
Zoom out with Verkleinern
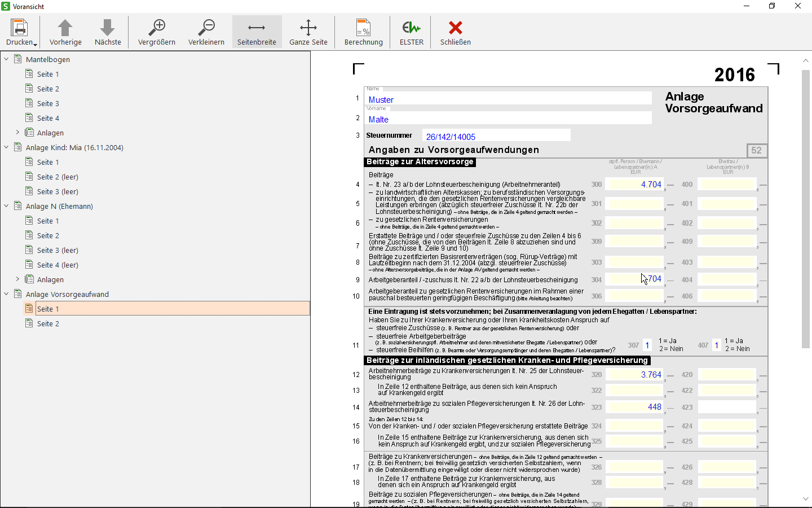point(206,32)
